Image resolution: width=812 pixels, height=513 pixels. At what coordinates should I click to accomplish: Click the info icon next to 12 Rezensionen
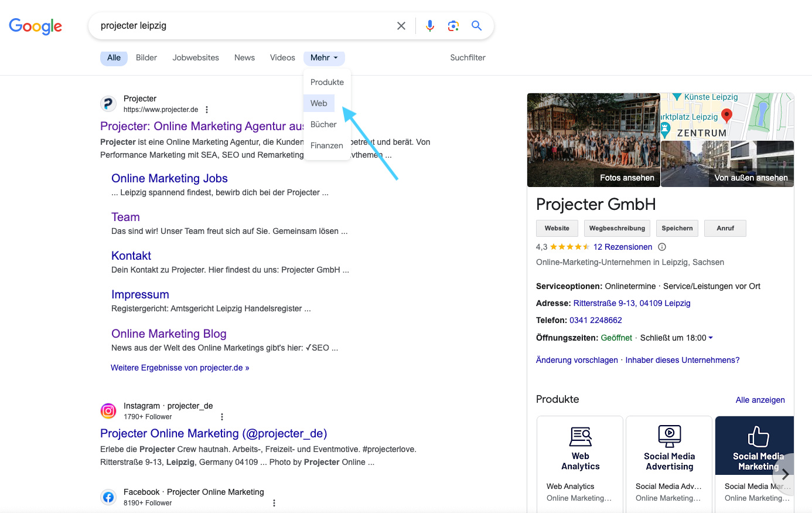[662, 247]
